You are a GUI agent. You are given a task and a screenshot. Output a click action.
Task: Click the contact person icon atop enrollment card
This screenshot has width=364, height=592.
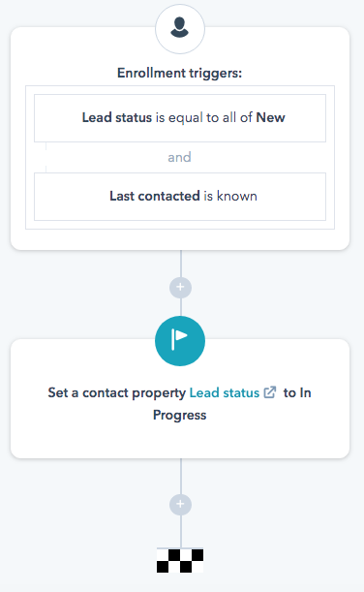[180, 29]
